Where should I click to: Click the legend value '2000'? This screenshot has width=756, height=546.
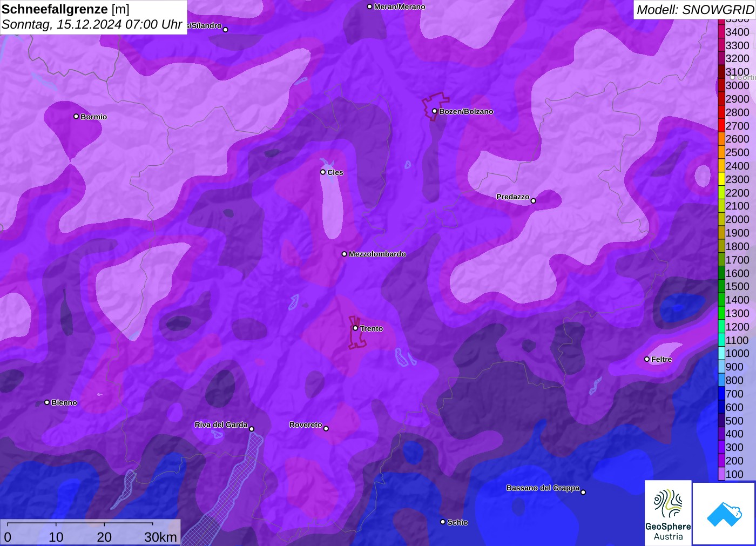738,219
